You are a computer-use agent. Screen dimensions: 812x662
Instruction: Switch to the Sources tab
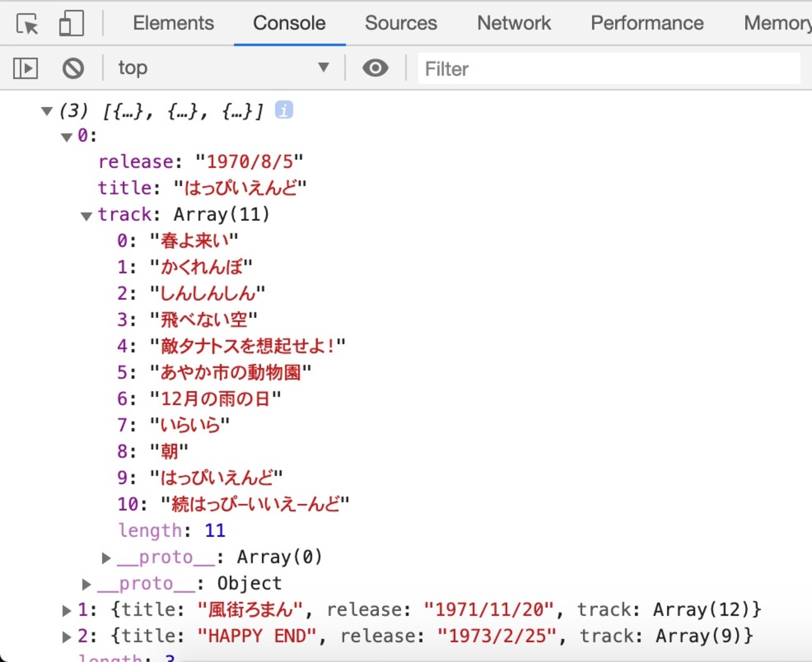point(401,23)
